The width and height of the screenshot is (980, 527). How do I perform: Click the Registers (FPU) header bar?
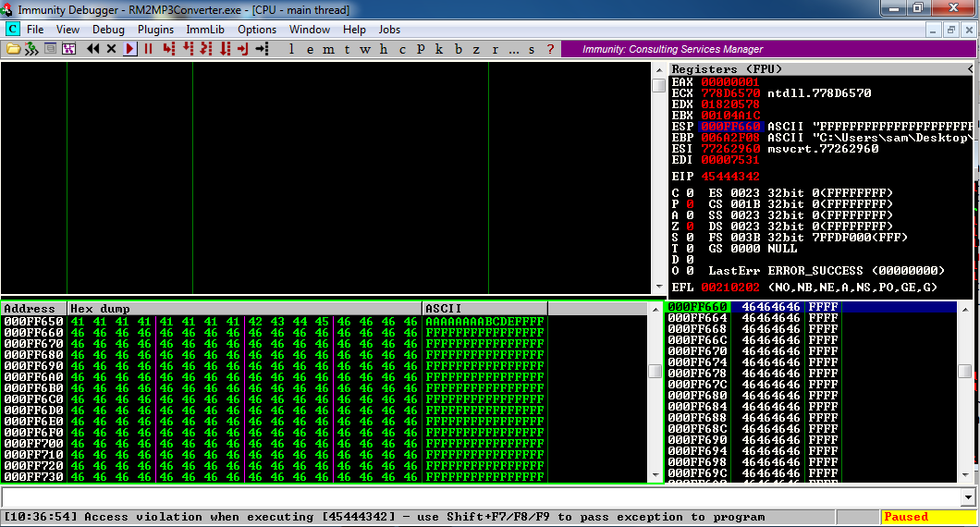coord(820,68)
